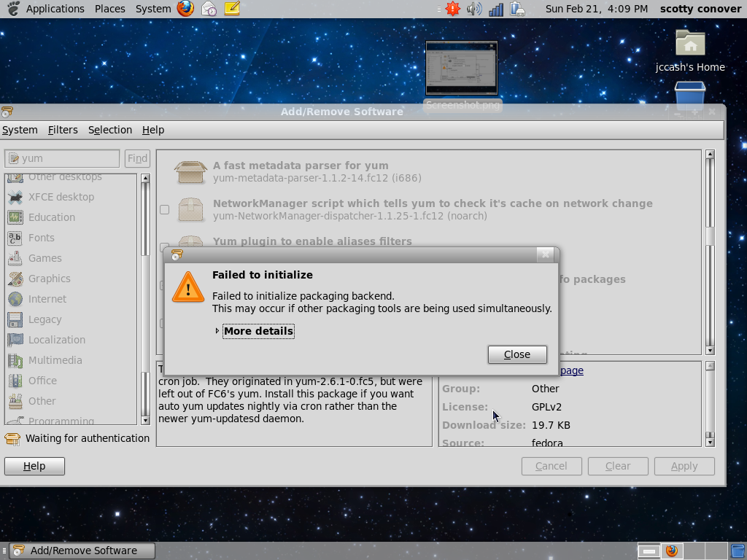Image resolution: width=747 pixels, height=560 pixels.
Task: Open the Places menu
Action: tap(110, 9)
